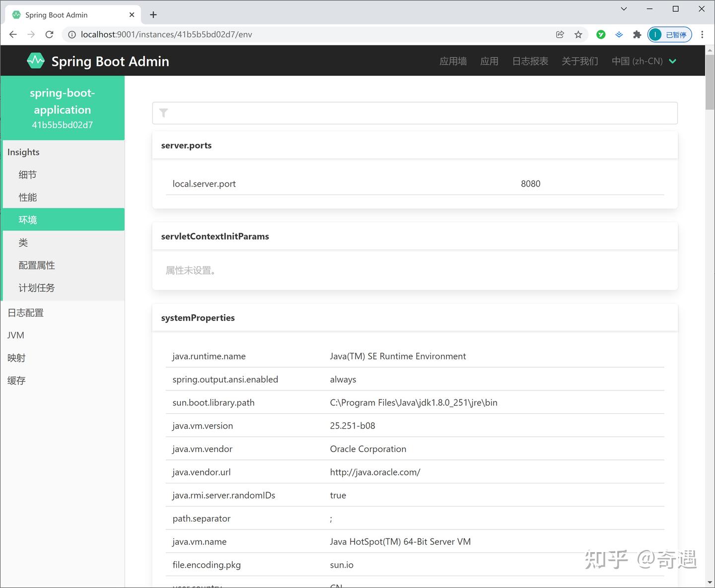The image size is (715, 588).
Task: Click the site information icon in address bar
Action: tap(72, 34)
